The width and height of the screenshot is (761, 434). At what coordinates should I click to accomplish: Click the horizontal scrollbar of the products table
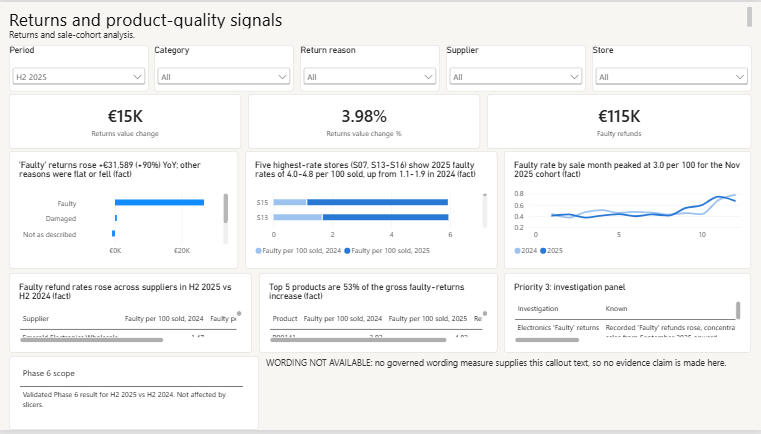click(358, 340)
